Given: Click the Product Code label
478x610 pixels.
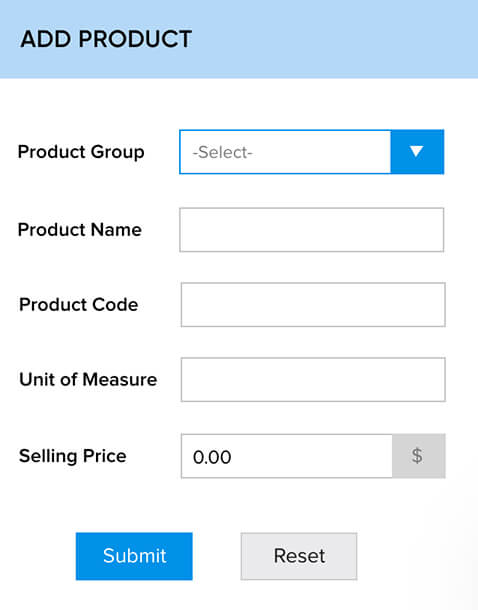Looking at the screenshot, I should [79, 305].
